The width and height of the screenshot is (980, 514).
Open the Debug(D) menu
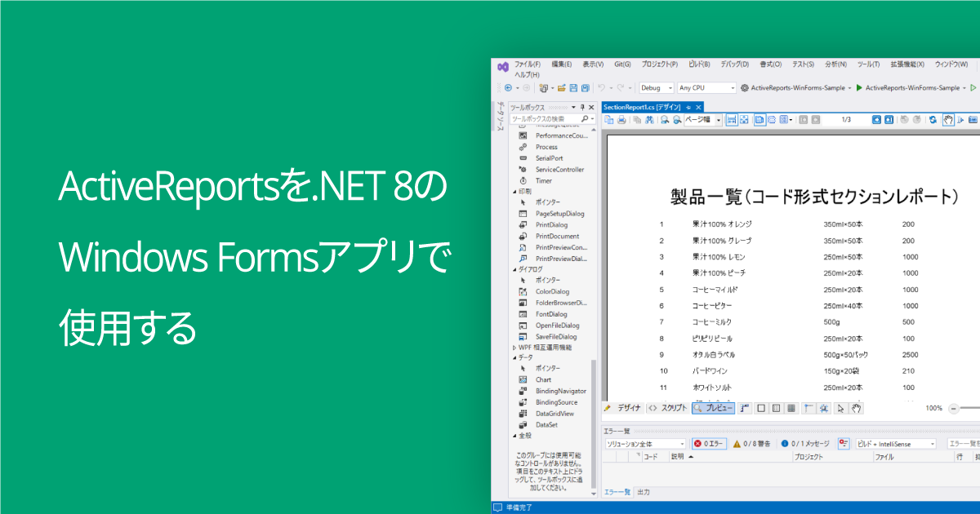point(736,64)
